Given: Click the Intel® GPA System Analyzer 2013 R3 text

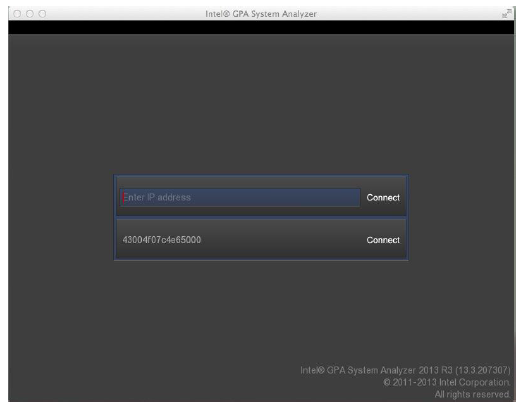Looking at the screenshot, I should 376,370.
